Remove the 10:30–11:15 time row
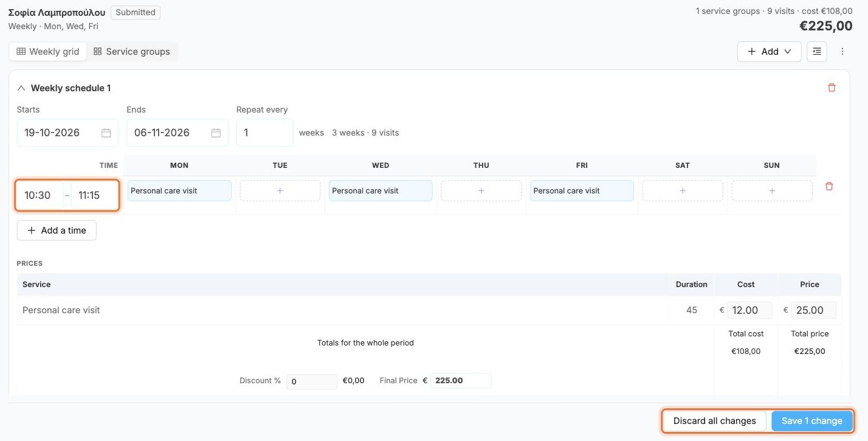The width and height of the screenshot is (868, 441). tap(829, 187)
